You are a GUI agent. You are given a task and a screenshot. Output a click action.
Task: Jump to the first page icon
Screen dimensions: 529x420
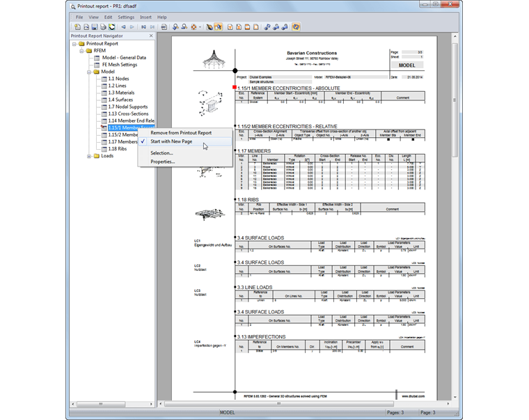(143, 27)
